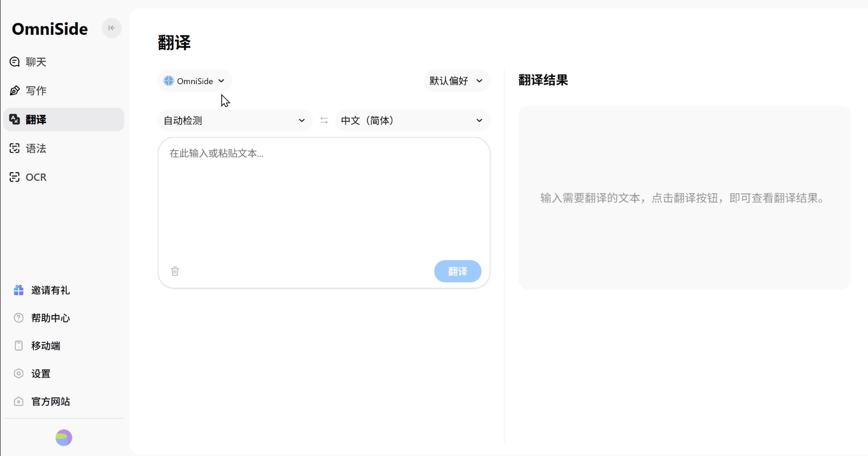Open the 帮助中心 help center
This screenshot has height=456, width=868.
50,318
